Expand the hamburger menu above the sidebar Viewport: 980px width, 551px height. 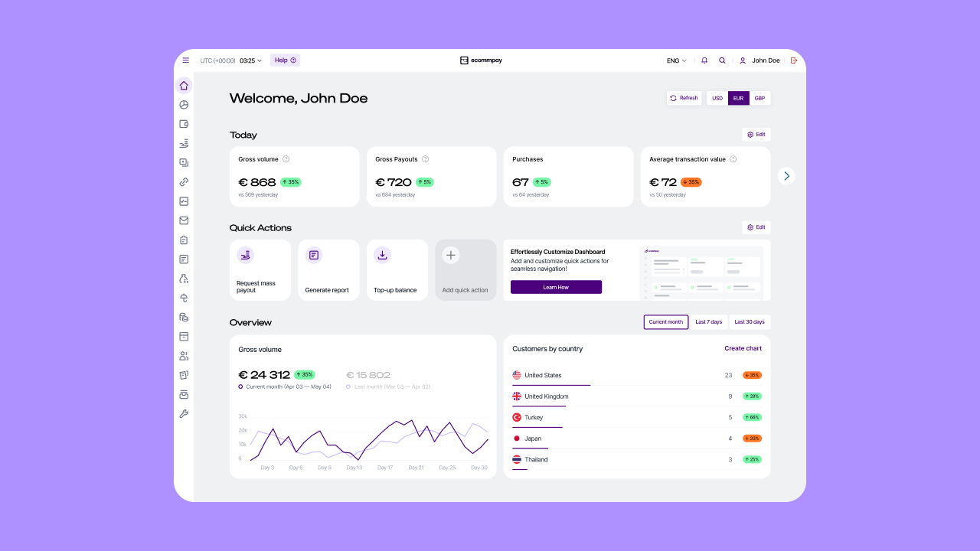click(185, 60)
